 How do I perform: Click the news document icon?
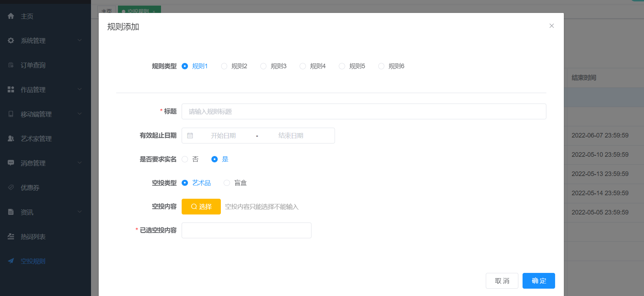[11, 212]
